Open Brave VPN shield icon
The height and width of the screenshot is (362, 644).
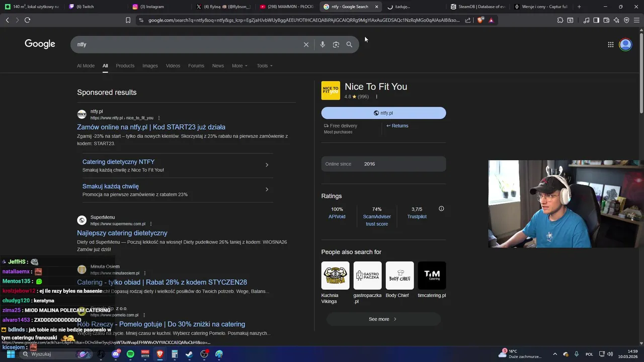(x=626, y=20)
